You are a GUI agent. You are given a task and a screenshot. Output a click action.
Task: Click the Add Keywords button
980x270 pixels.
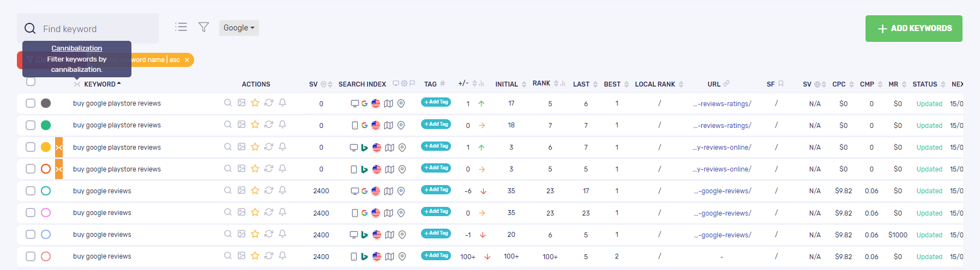[913, 28]
